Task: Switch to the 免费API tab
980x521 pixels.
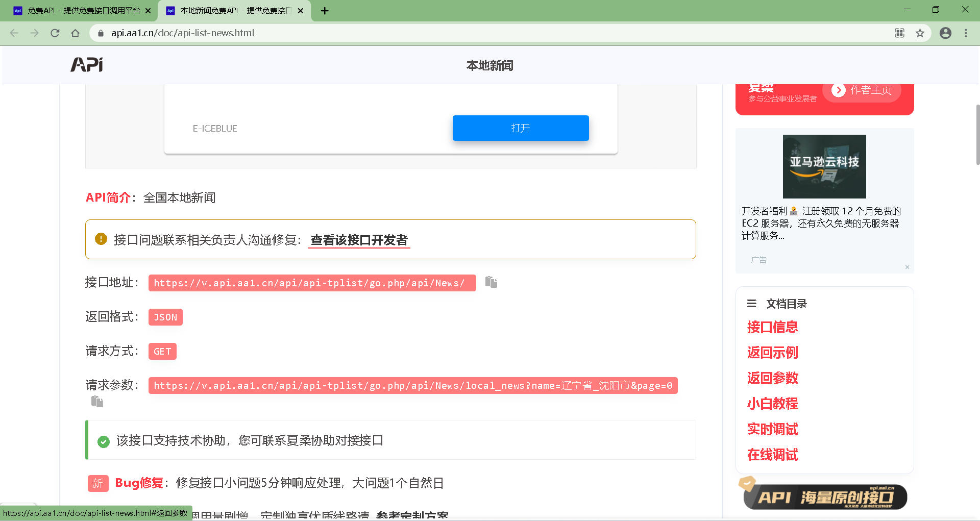Action: [x=82, y=11]
